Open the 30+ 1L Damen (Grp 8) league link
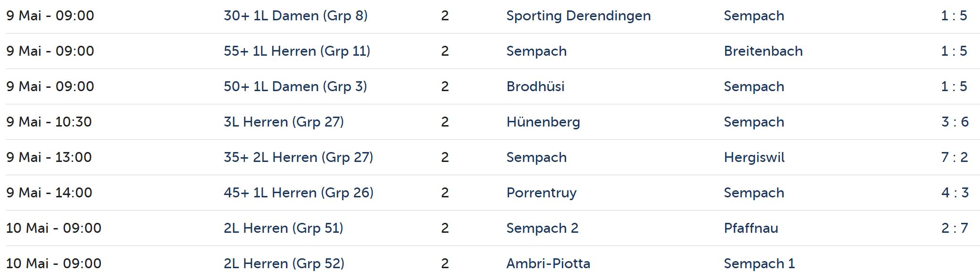The width and height of the screenshot is (980, 280). 295,16
